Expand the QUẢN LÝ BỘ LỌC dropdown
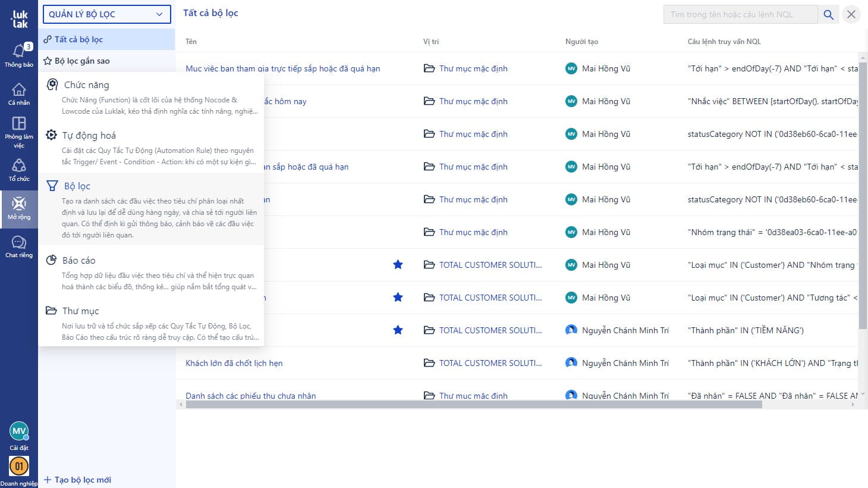 pyautogui.click(x=106, y=14)
